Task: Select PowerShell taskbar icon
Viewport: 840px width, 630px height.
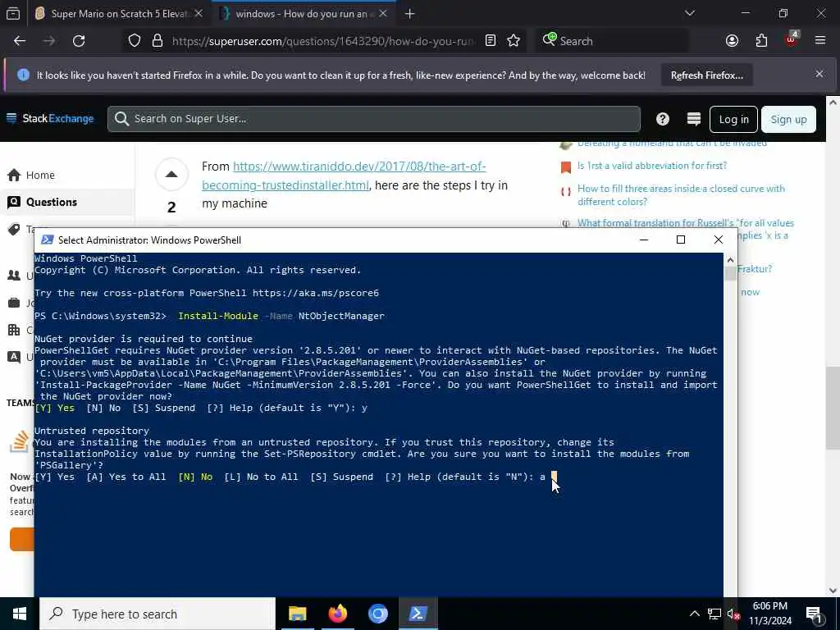Action: 418,614
